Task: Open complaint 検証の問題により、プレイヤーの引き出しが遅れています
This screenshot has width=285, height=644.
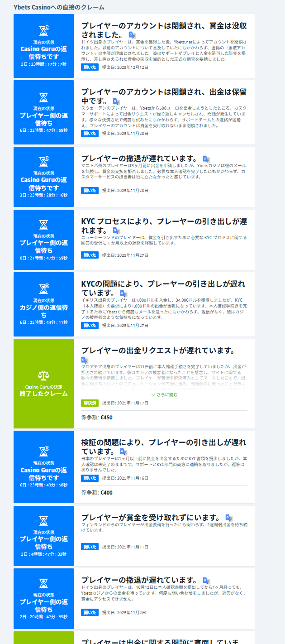Action: click(x=164, y=447)
